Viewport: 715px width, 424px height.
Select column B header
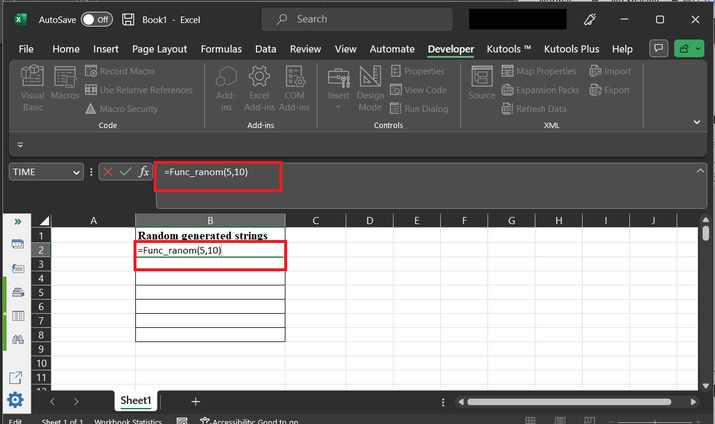tap(210, 221)
